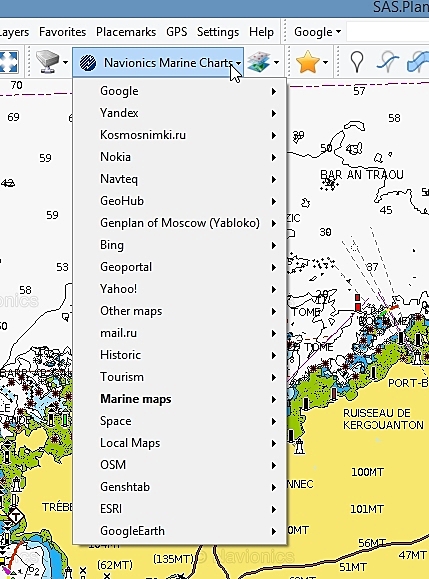Open the GPS menu
The height and width of the screenshot is (579, 429).
click(x=176, y=32)
